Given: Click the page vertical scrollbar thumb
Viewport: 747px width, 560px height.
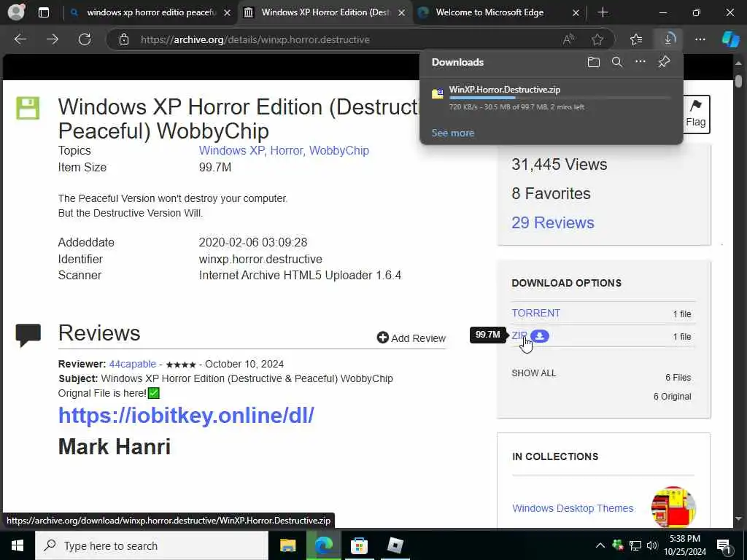Looking at the screenshot, I should 738,81.
